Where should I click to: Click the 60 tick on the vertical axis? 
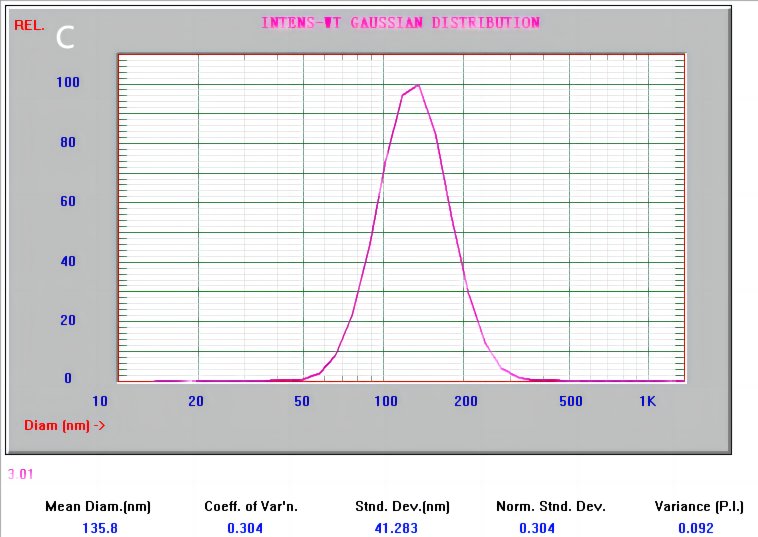point(68,201)
